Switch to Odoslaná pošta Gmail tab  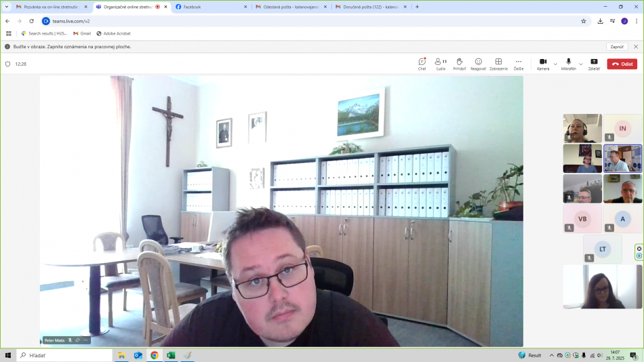coord(289,7)
